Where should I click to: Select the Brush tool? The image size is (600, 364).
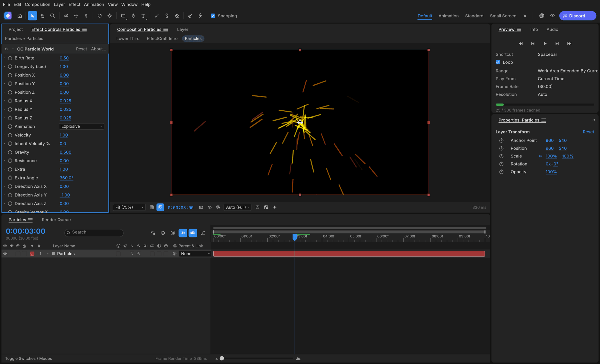coord(157,16)
